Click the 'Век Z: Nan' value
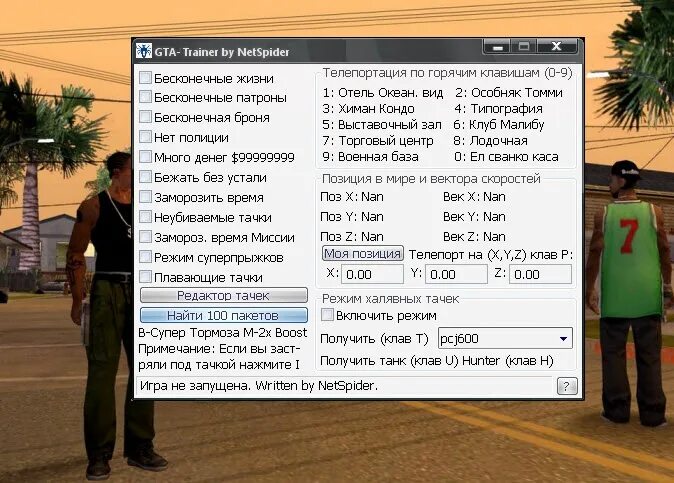Screen dimensions: 674x483 pyautogui.click(x=475, y=236)
